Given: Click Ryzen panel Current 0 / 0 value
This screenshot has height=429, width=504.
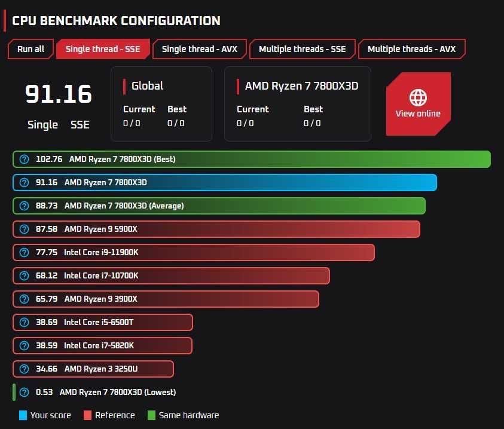Looking at the screenshot, I should click(x=245, y=123).
